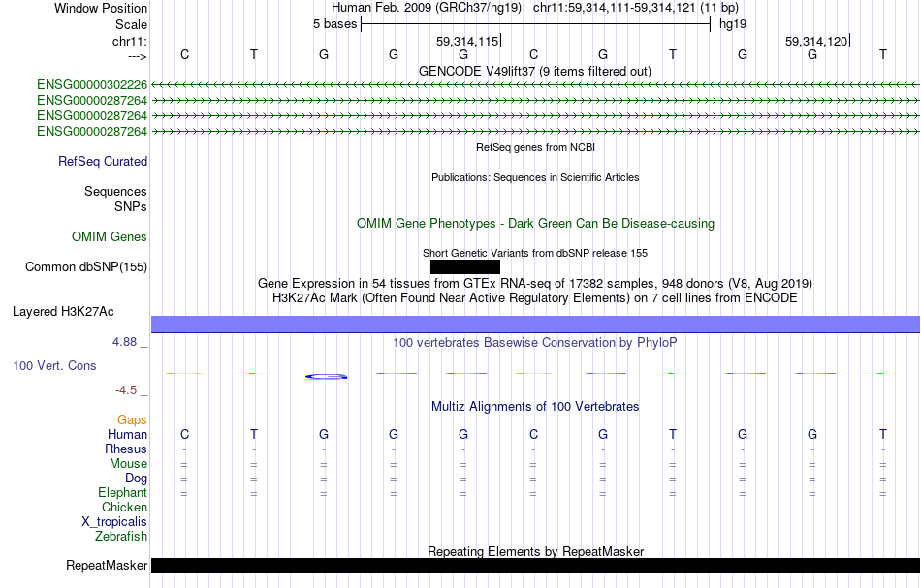Click the 4.88 conservation scale value
Viewport: 921px width, 588px height.
[124, 342]
